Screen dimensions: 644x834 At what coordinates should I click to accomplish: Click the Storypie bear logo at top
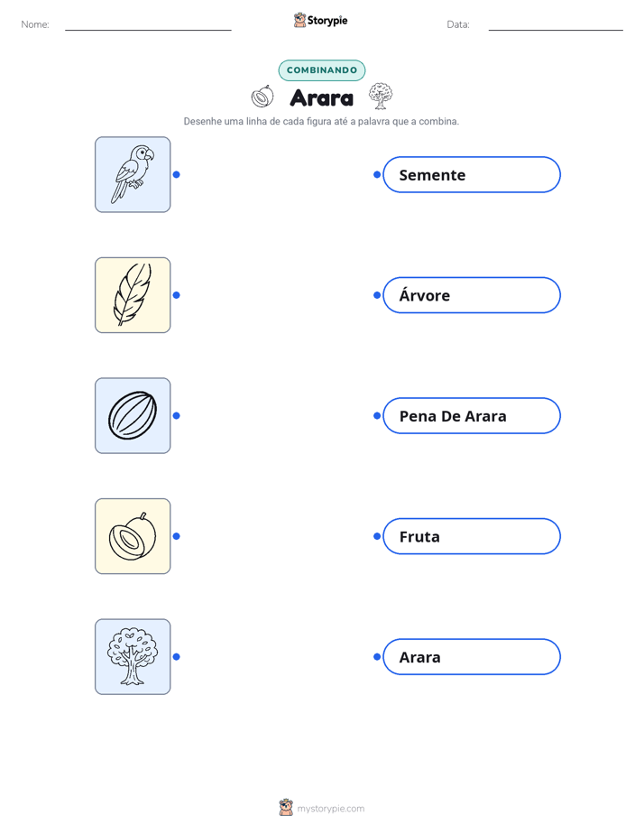pos(299,20)
